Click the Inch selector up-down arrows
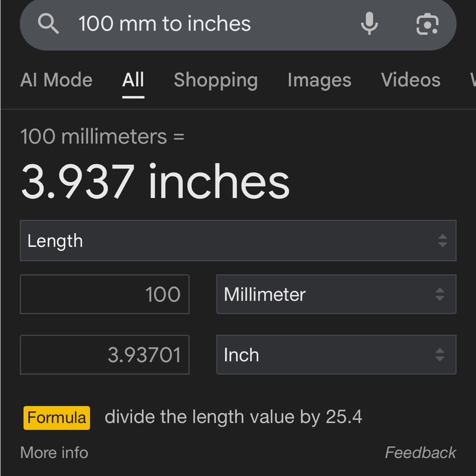The height and width of the screenshot is (476, 476). coord(439,355)
